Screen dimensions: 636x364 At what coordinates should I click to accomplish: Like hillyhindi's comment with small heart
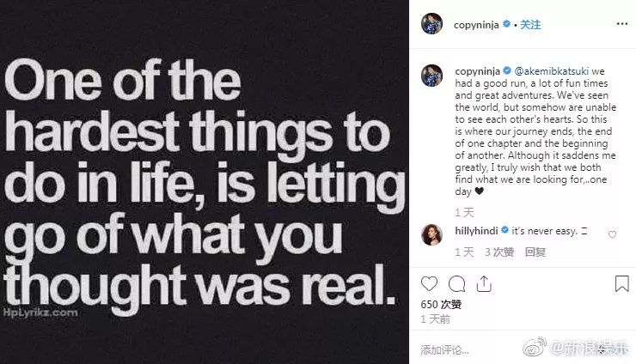click(612, 234)
